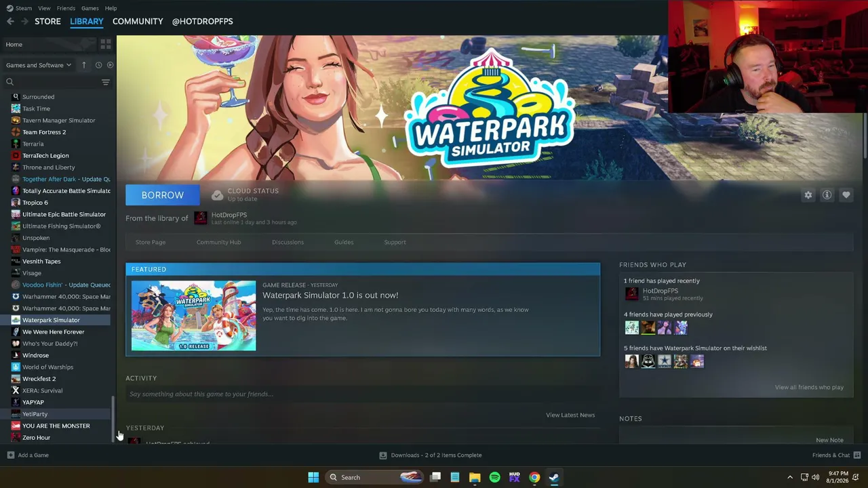The height and width of the screenshot is (488, 868).
Task: Open advanced filter options in sidebar
Action: (106, 82)
